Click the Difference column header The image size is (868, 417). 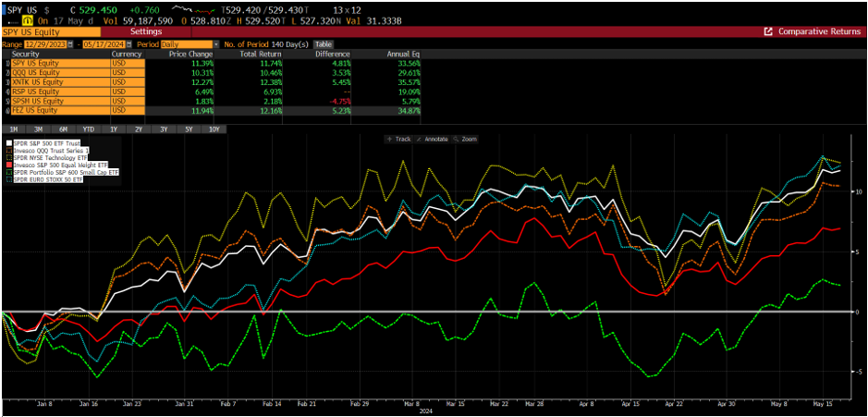pos(332,55)
